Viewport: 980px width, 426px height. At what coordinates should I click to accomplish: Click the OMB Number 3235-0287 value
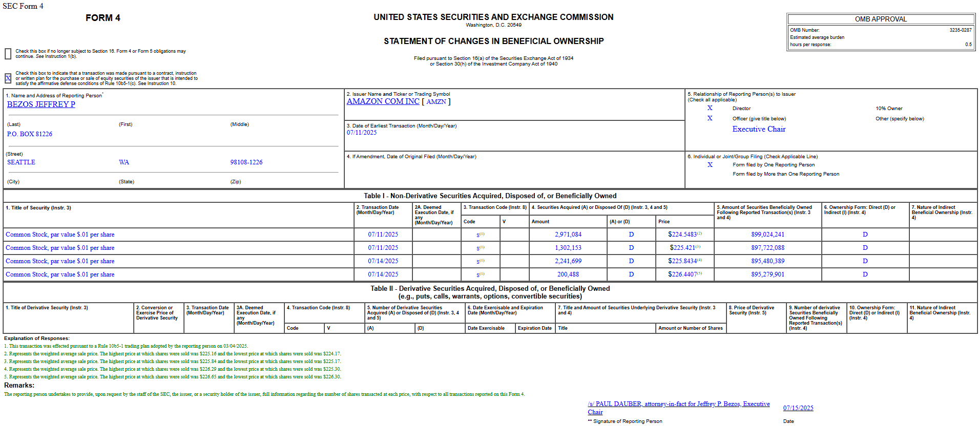click(961, 30)
